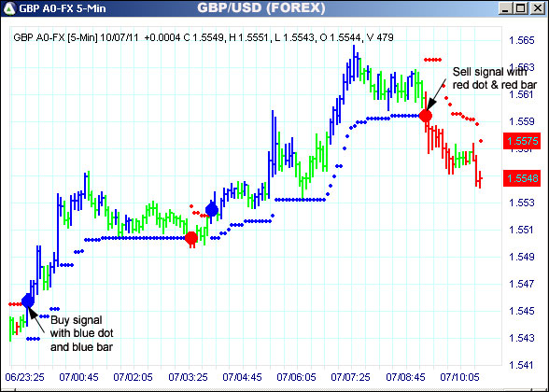Image resolution: width=549 pixels, height=392 pixels.
Task: Click the large blue buy signal dot near 06/23:25
Action: [x=28, y=301]
